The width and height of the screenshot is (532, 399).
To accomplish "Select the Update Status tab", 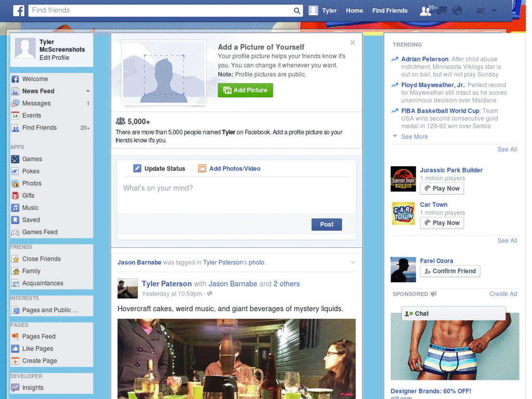I will (159, 169).
